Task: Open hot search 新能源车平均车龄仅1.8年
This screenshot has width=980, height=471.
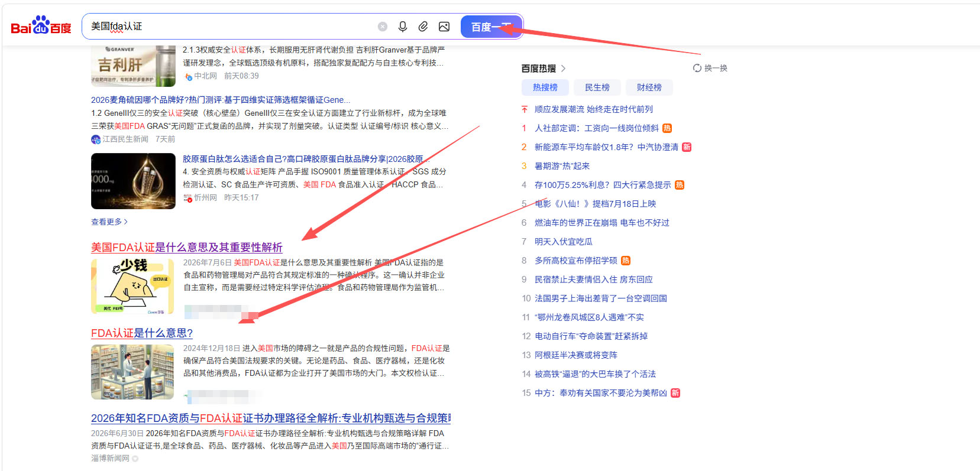Action: coord(606,147)
